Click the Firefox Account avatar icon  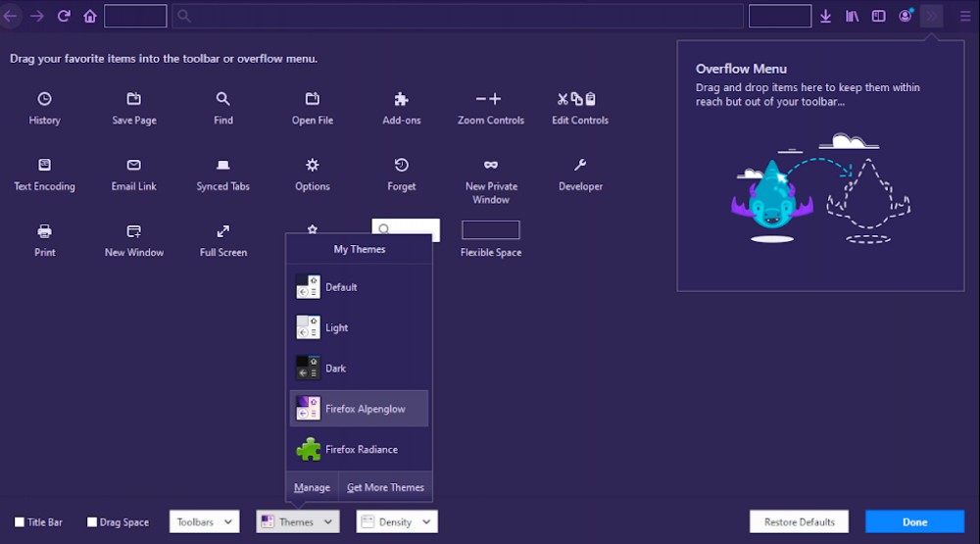click(905, 17)
